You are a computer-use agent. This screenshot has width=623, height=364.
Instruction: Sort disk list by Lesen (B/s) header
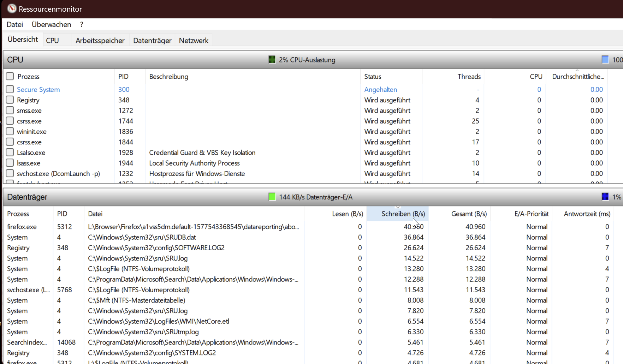348,214
